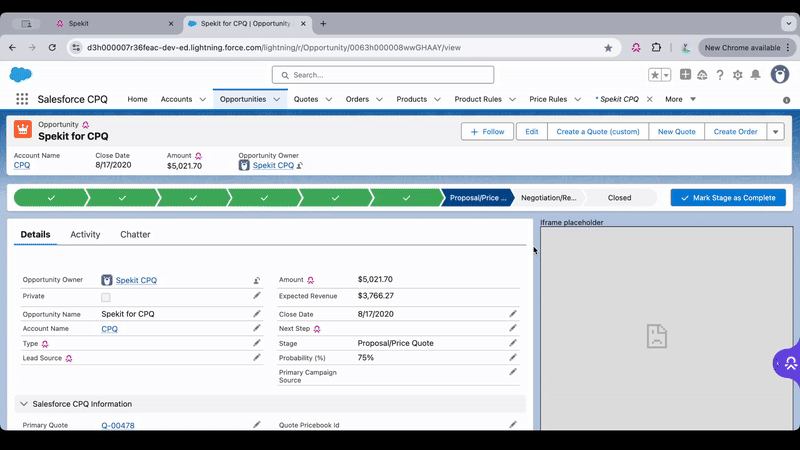Select the Closed stage in path
Screen dimensions: 800x450
tap(619, 197)
